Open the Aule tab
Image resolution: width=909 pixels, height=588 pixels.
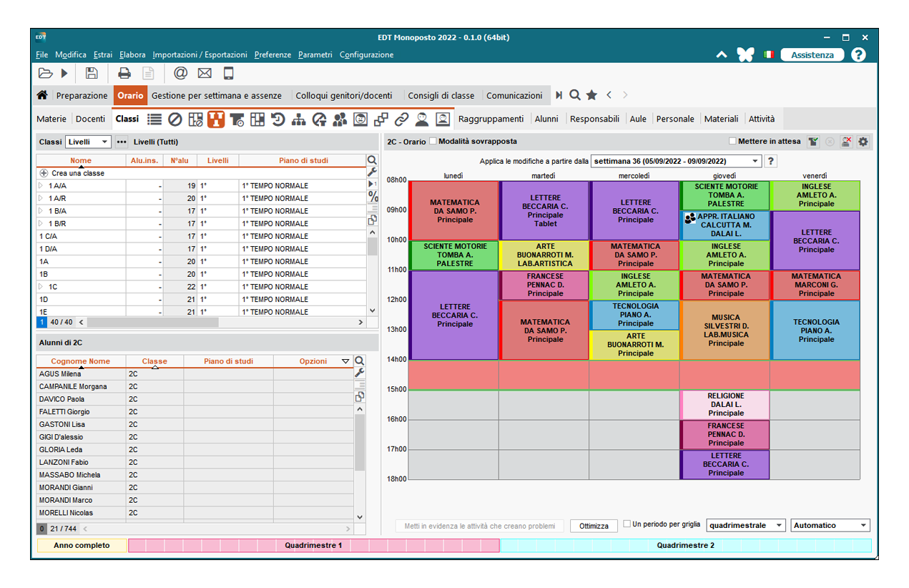tap(638, 119)
